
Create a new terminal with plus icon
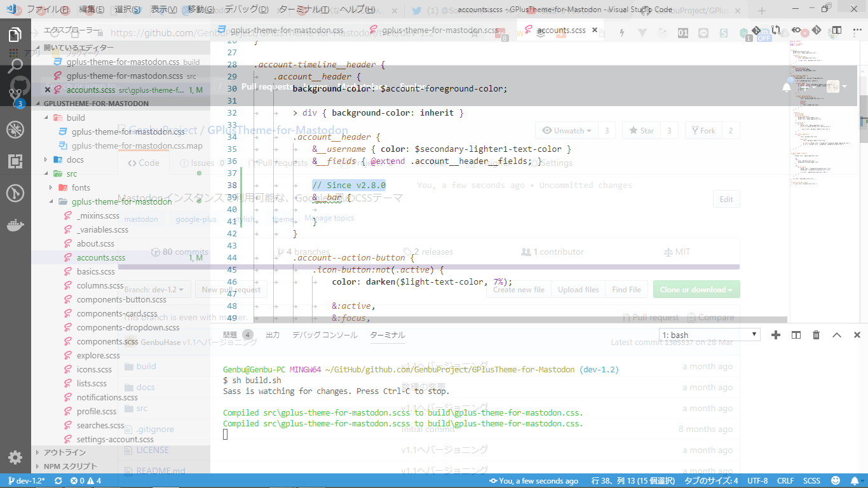pyautogui.click(x=775, y=335)
